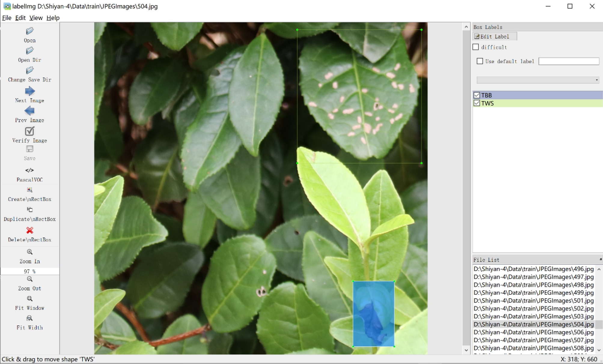Open the View menu
Screen dimensions: 603x364
click(36, 18)
